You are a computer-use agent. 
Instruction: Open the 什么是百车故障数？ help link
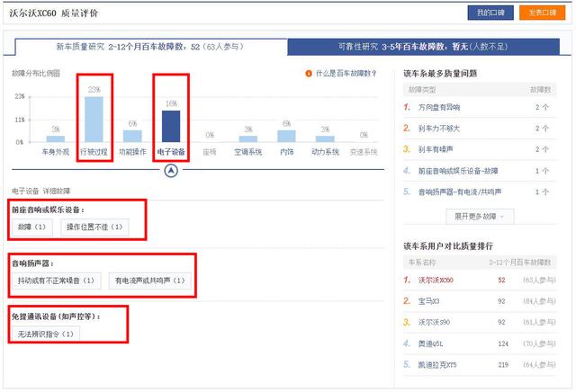click(346, 74)
